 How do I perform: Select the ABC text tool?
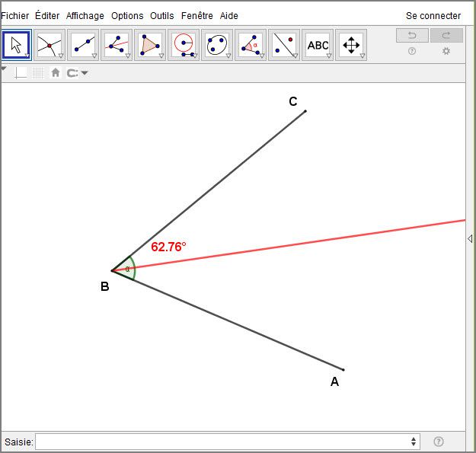[318, 45]
